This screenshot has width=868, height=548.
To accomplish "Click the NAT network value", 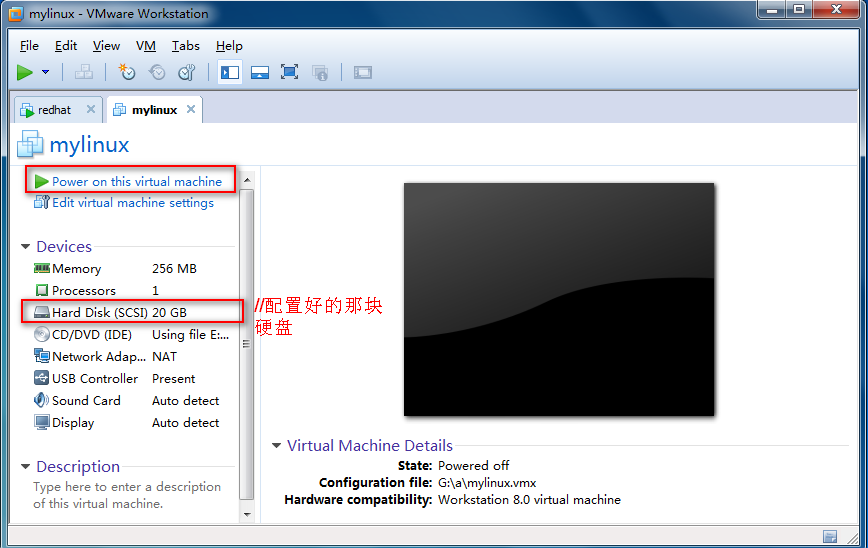I will coord(164,357).
